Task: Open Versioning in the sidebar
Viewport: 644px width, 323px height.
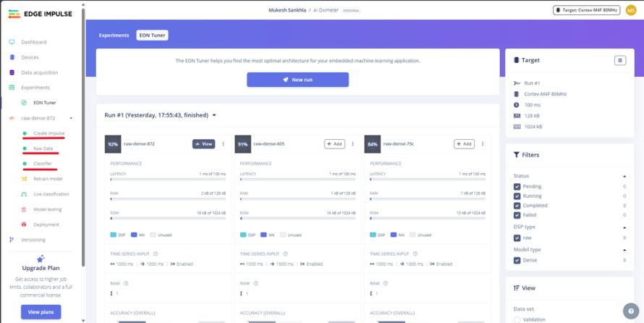Action: [x=33, y=240]
